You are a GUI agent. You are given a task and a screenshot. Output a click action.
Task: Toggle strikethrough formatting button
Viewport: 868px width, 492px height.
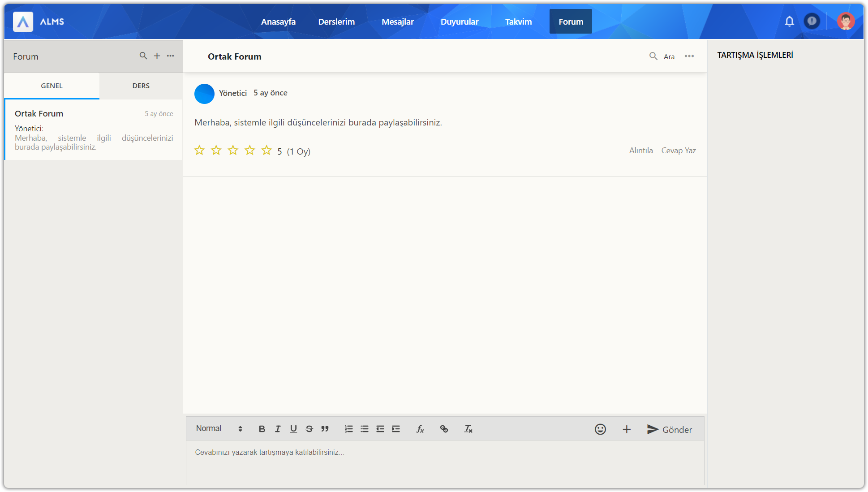(309, 429)
